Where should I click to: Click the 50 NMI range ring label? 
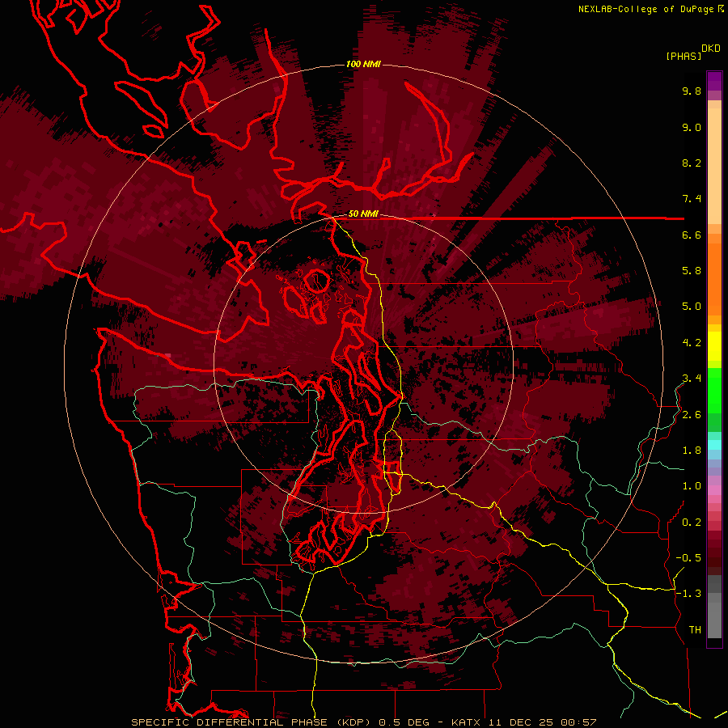(x=363, y=214)
